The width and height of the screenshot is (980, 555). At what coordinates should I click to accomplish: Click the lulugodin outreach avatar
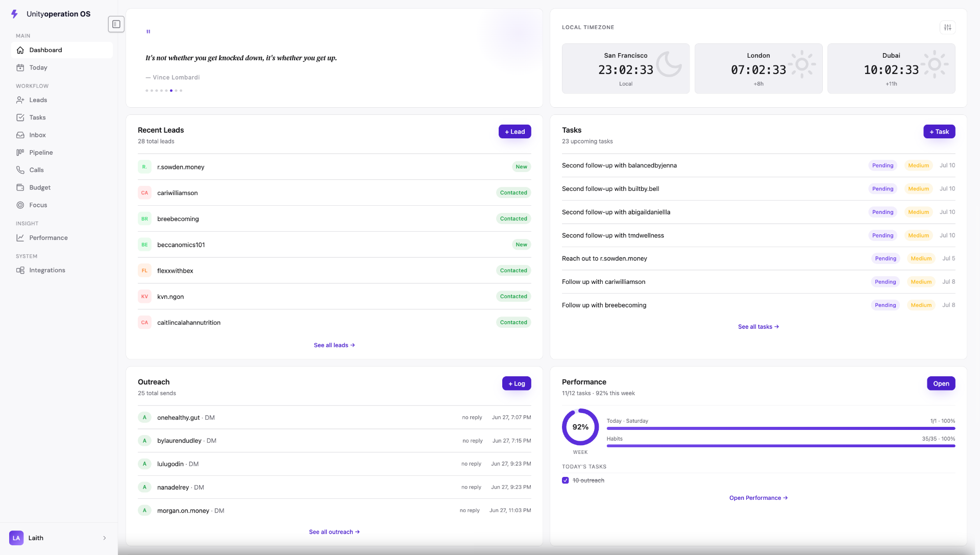click(x=144, y=464)
